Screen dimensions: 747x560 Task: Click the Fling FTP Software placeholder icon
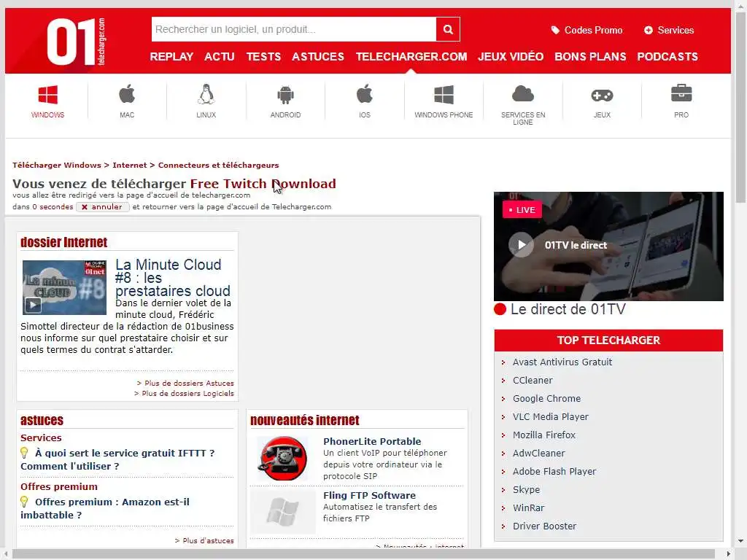(x=282, y=513)
